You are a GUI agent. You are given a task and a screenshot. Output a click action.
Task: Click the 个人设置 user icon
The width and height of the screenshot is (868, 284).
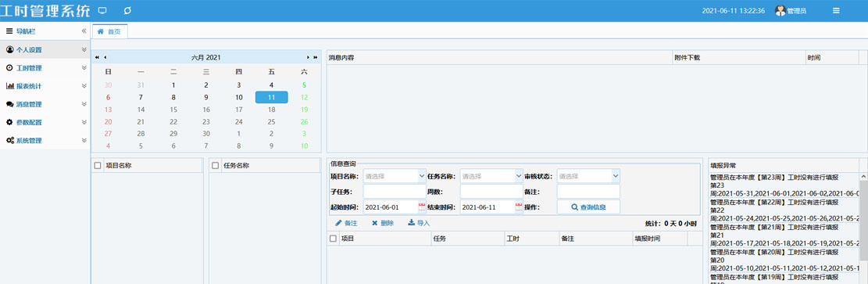tap(9, 49)
